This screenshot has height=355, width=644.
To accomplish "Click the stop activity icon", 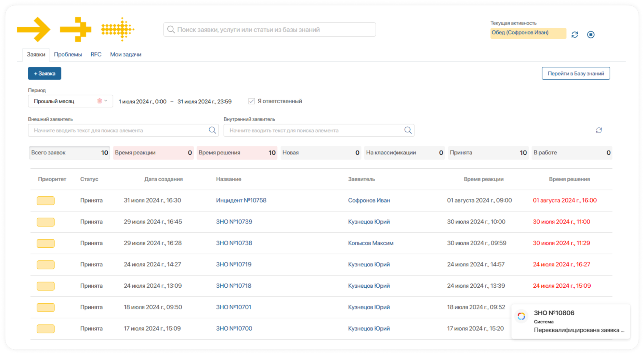I will pos(591,35).
